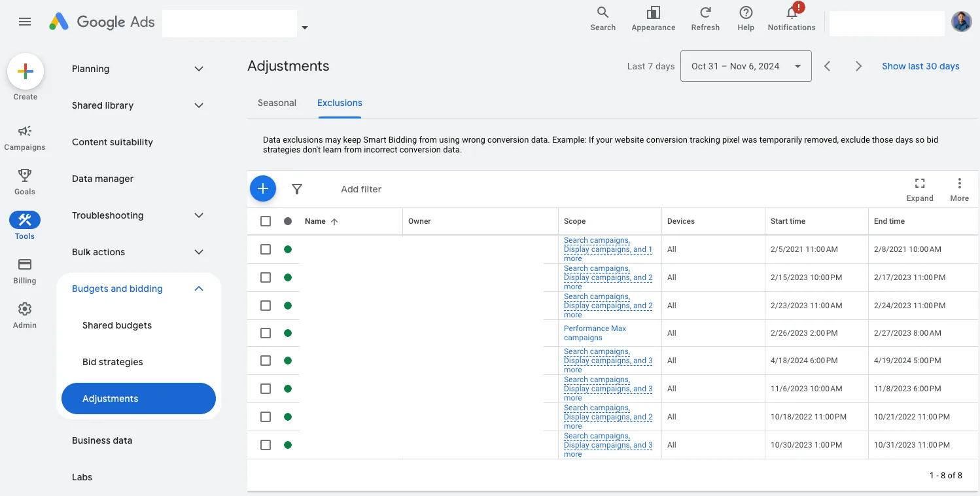The image size is (980, 496).
Task: Open Bid strategies menu item
Action: click(x=113, y=362)
